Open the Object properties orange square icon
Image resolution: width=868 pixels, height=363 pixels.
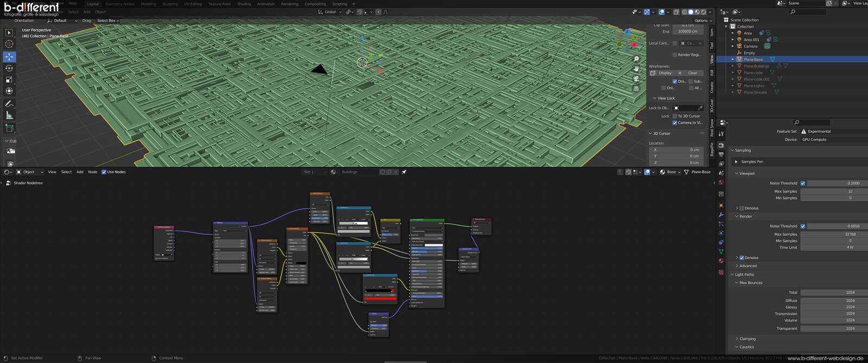[x=721, y=205]
